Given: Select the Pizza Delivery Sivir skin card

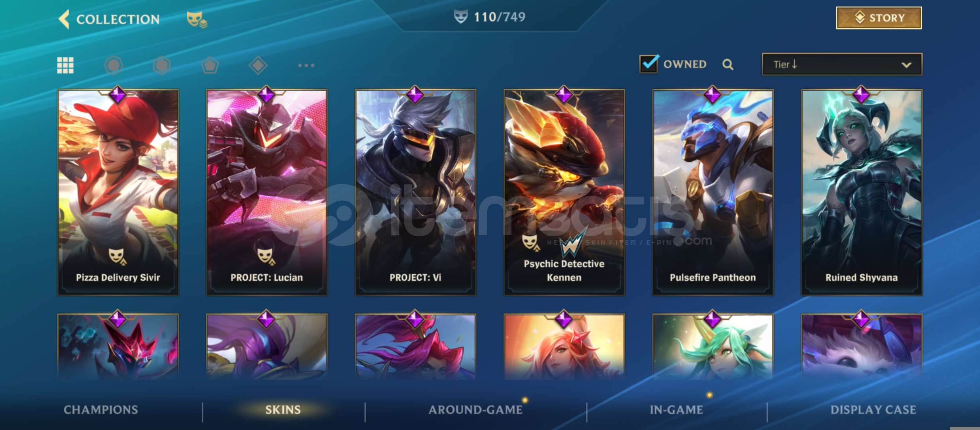Looking at the screenshot, I should (x=118, y=192).
